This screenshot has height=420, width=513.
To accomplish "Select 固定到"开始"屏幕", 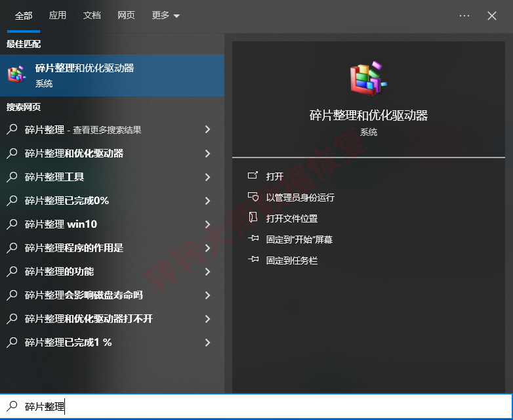I will (x=299, y=240).
